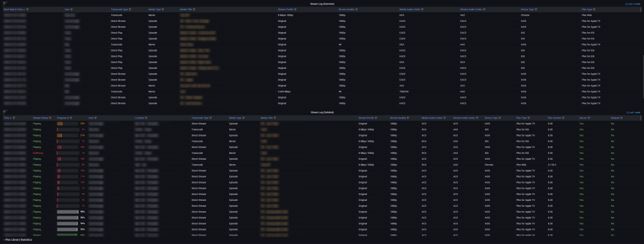Open Device Type filter in Stream Log (Overview)
The image size is (644, 244).
coord(536,9)
